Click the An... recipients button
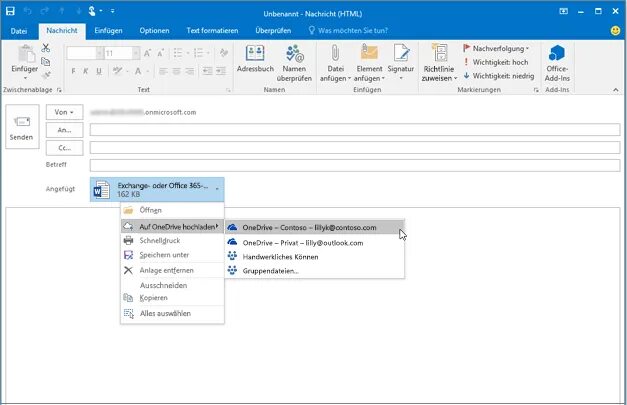The height and width of the screenshot is (405, 627). pyautogui.click(x=64, y=130)
